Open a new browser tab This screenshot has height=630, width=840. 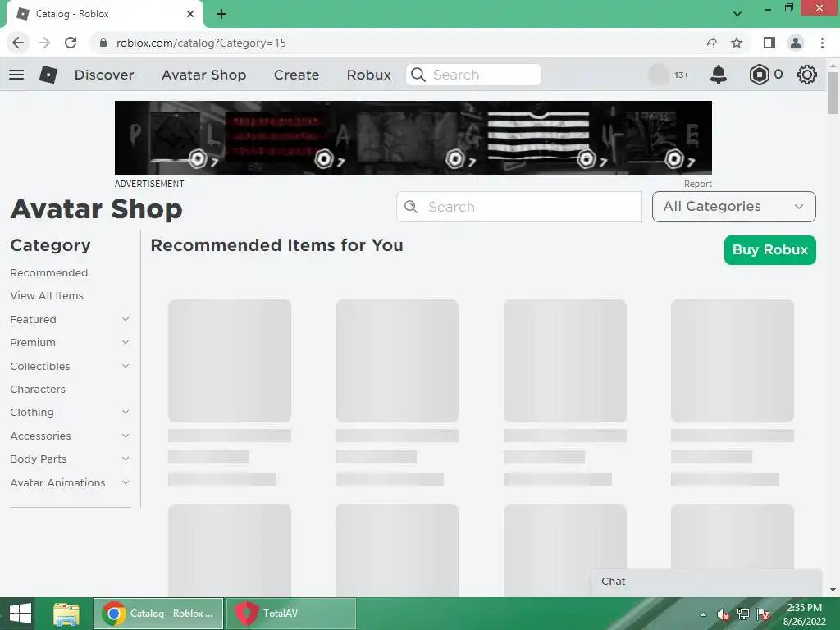point(221,14)
